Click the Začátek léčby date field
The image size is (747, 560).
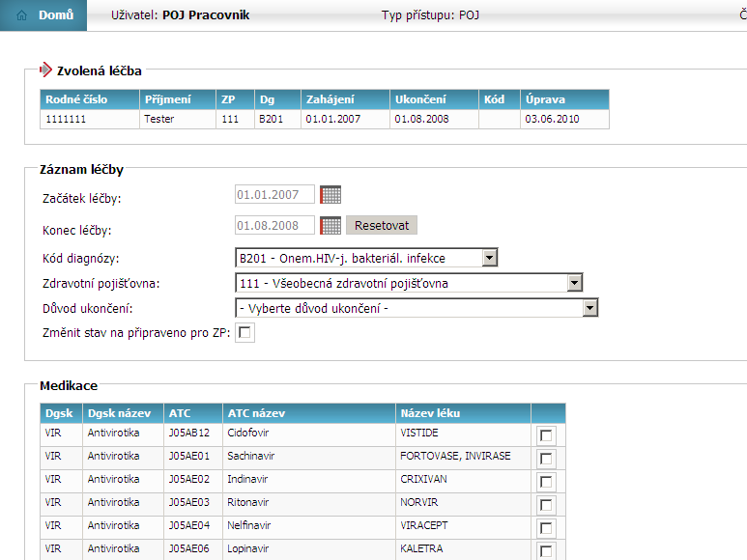click(275, 194)
